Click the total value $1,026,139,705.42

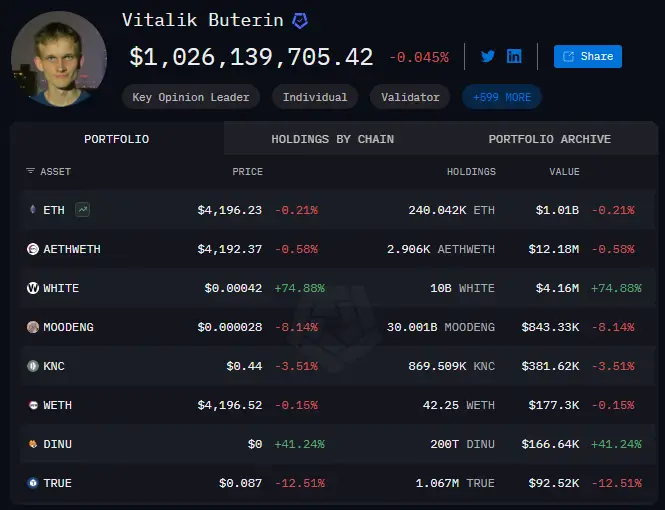coord(251,57)
